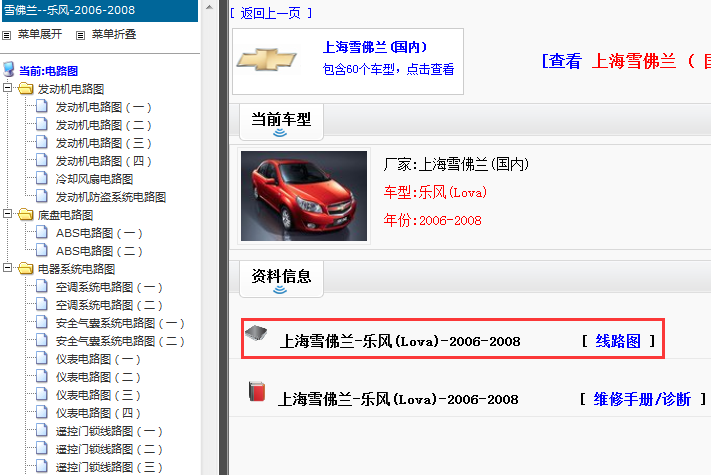Click the gray device icon beside 线路图 row
The image size is (711, 475).
256,334
